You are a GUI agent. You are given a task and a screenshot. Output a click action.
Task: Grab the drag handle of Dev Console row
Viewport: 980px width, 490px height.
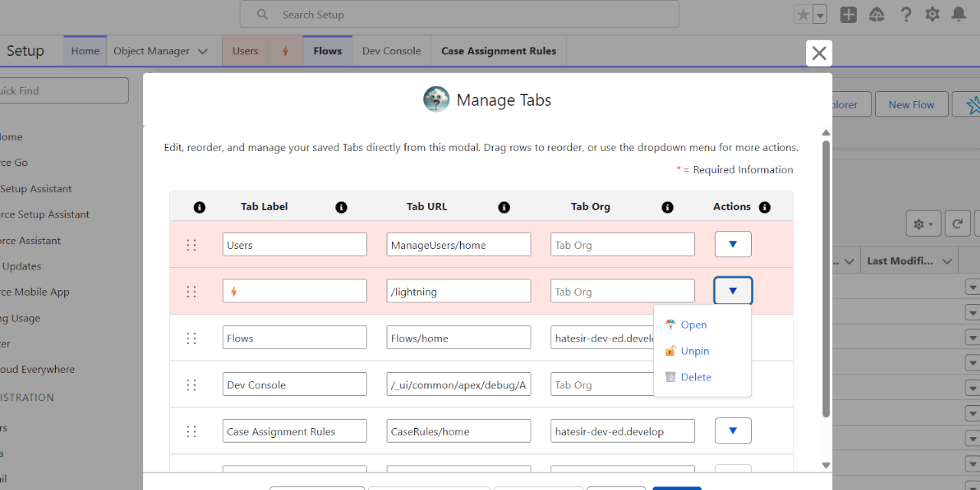(191, 385)
